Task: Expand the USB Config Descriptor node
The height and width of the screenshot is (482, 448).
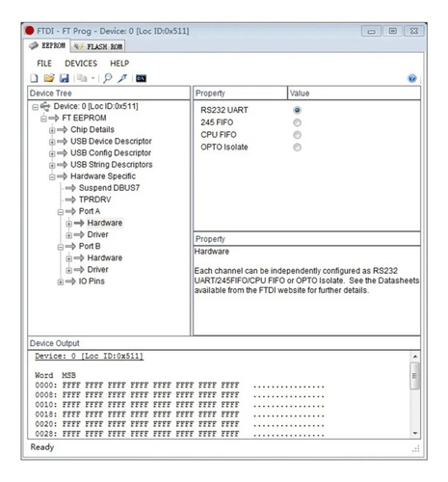Action: [x=52, y=153]
